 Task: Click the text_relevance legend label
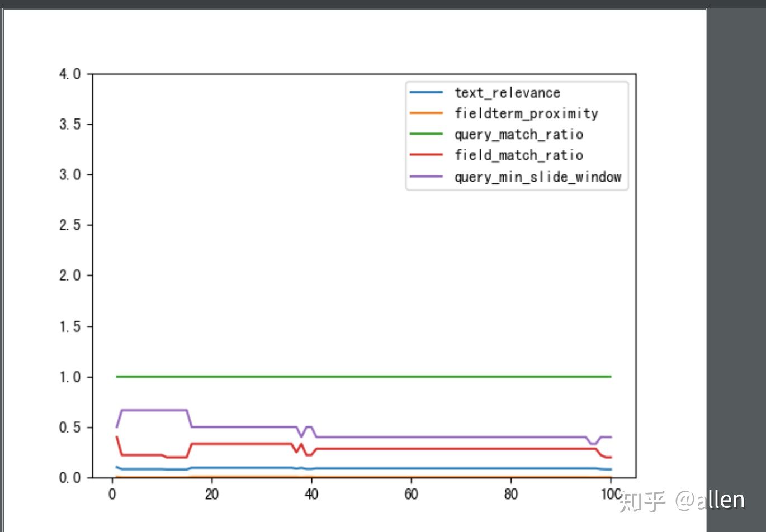pyautogui.click(x=507, y=93)
